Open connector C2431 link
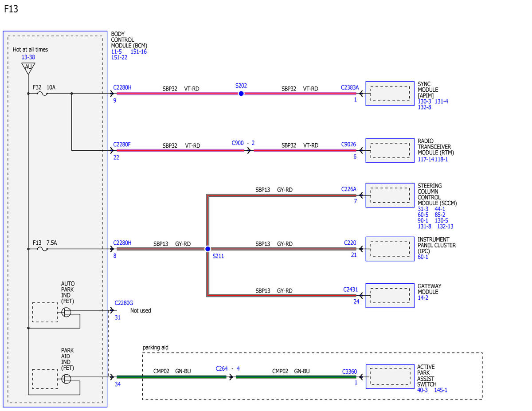 pyautogui.click(x=350, y=290)
